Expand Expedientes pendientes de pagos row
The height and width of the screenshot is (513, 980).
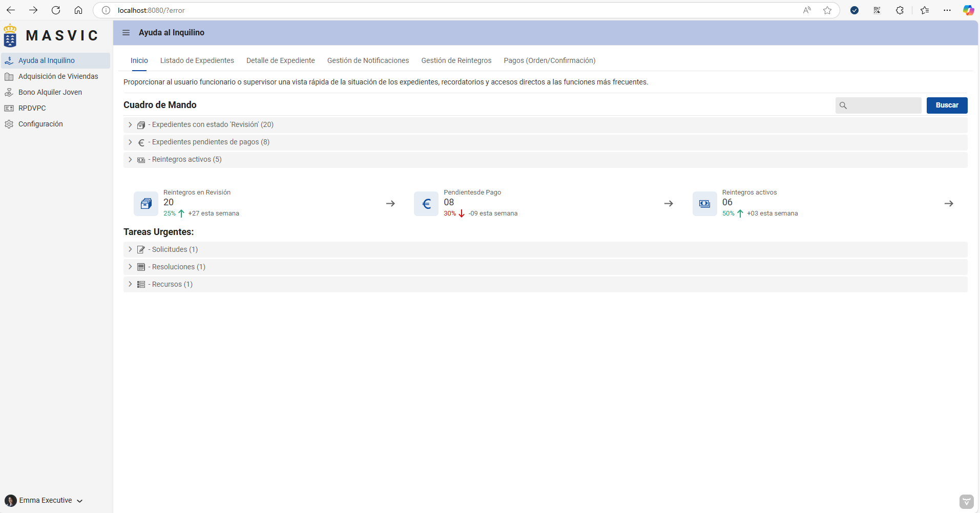130,142
